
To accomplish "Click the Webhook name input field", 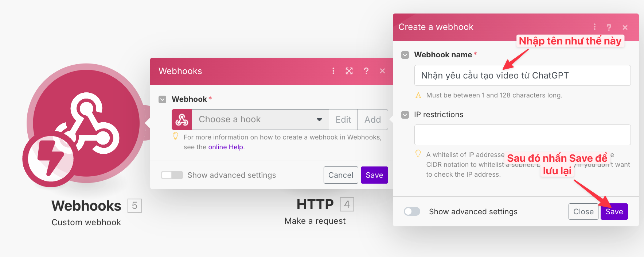I will click(522, 76).
